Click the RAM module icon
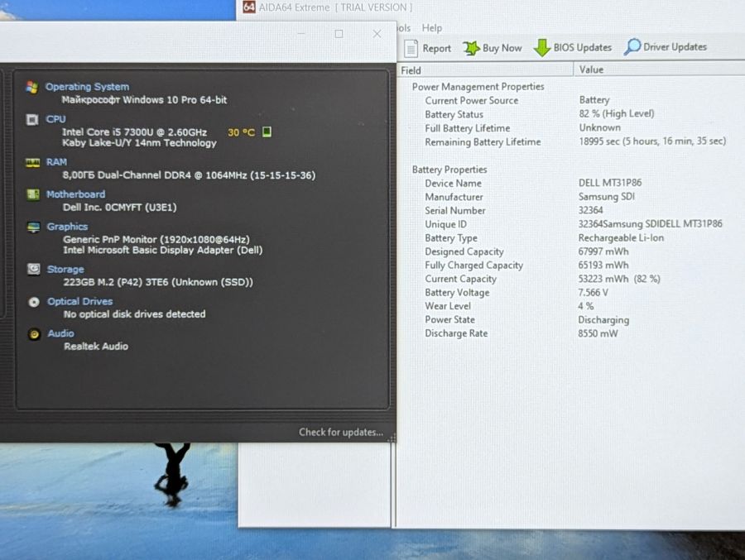Image resolution: width=745 pixels, height=560 pixels. tap(33, 163)
